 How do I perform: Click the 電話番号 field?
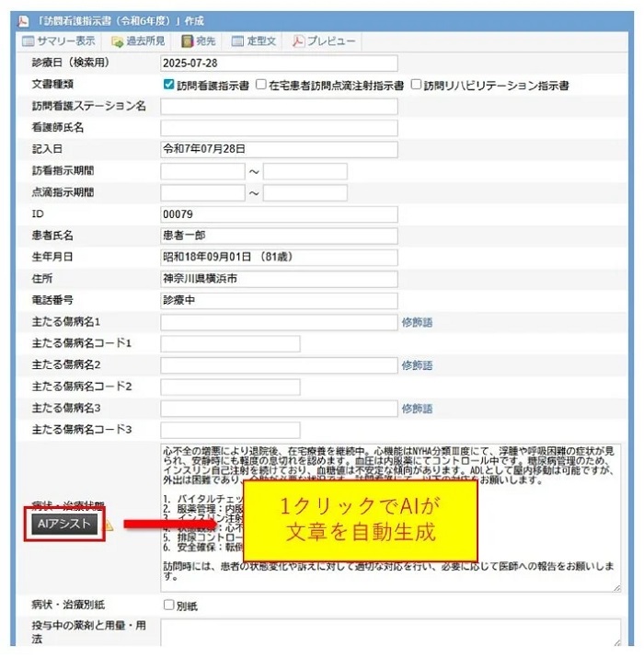coord(279,301)
